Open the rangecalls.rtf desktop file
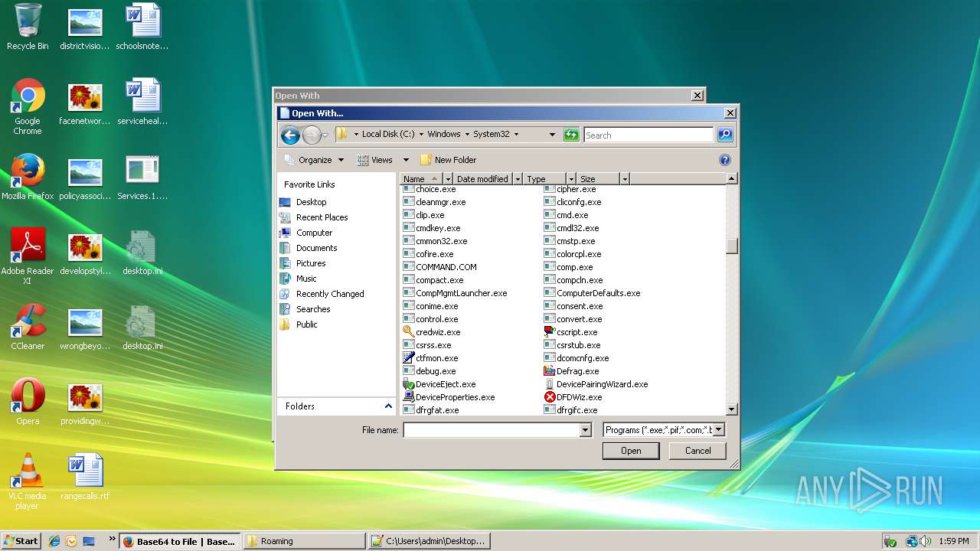 (85, 478)
